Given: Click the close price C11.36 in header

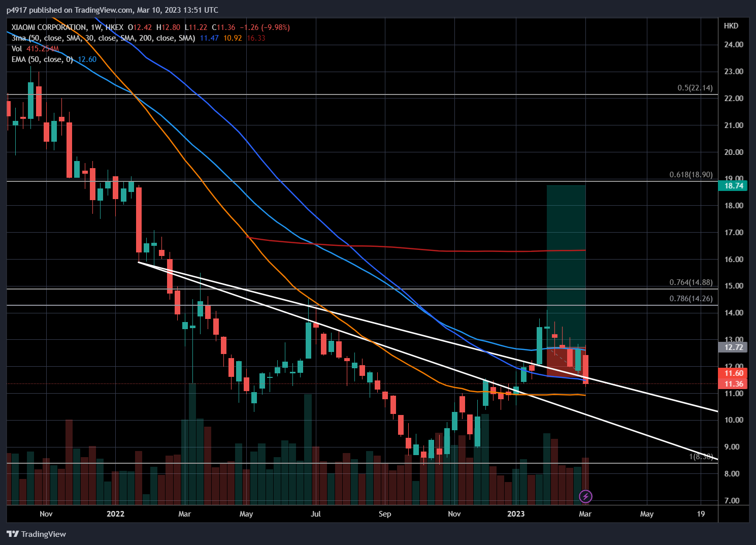Looking at the screenshot, I should click(x=223, y=27).
